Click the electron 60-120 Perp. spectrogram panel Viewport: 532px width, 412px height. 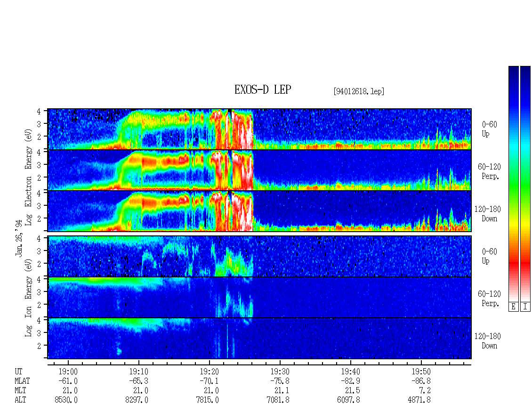[259, 170]
